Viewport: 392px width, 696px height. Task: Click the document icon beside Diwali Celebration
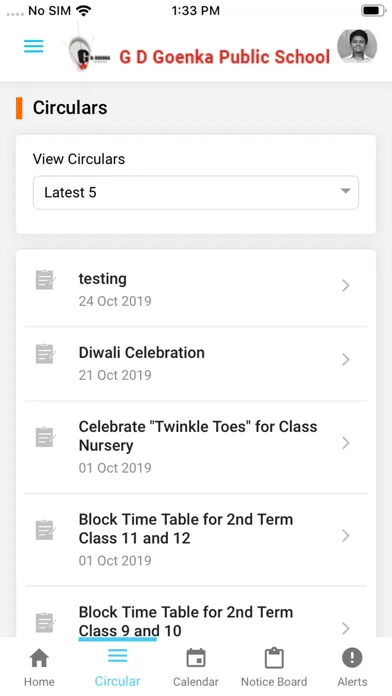[x=45, y=354]
